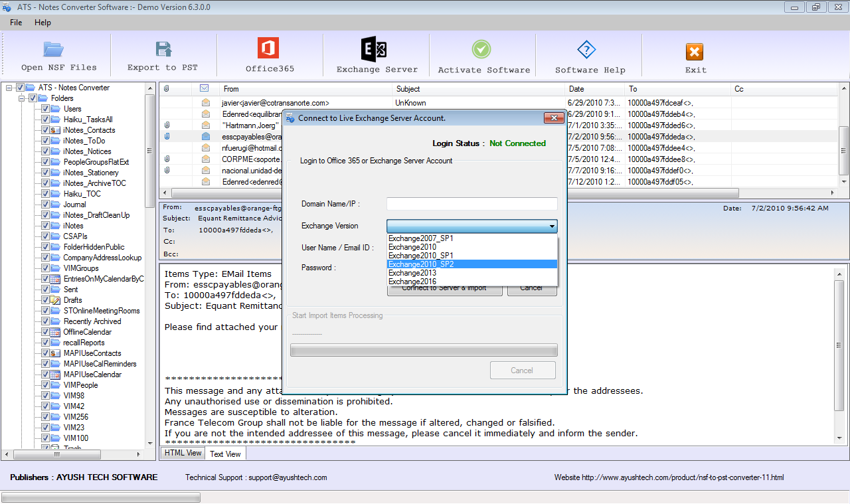Collapse the Exchange Version dropdown arrow
Screen dimensions: 850x504
[551, 227]
